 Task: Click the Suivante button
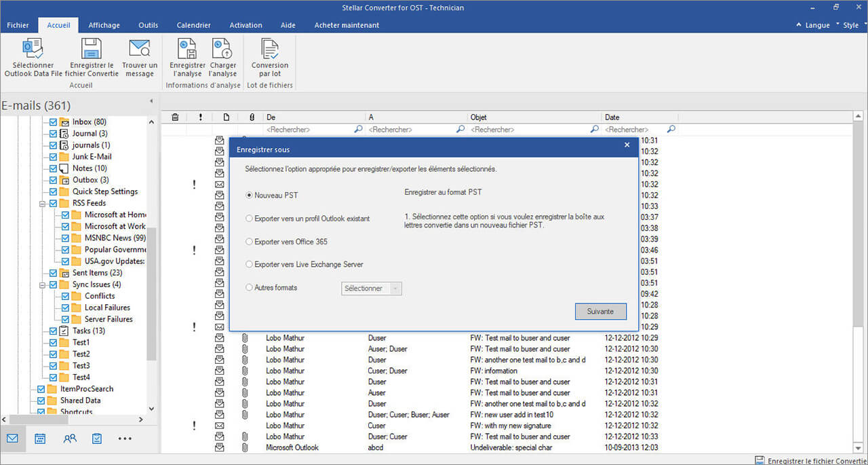click(600, 312)
